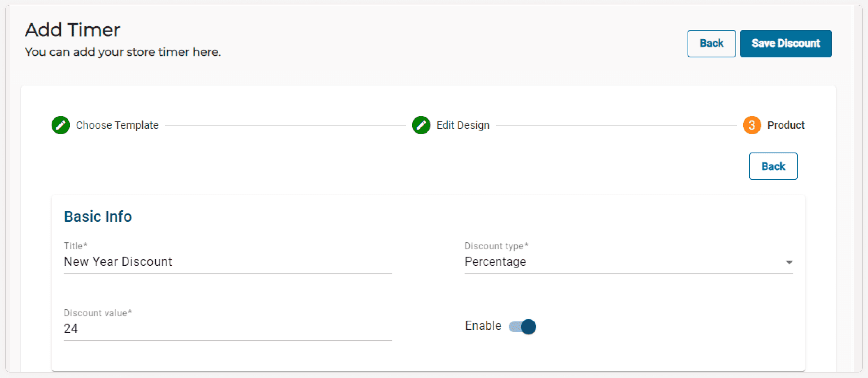Click the Back button next to Save Discount
The image size is (868, 378).
click(711, 43)
